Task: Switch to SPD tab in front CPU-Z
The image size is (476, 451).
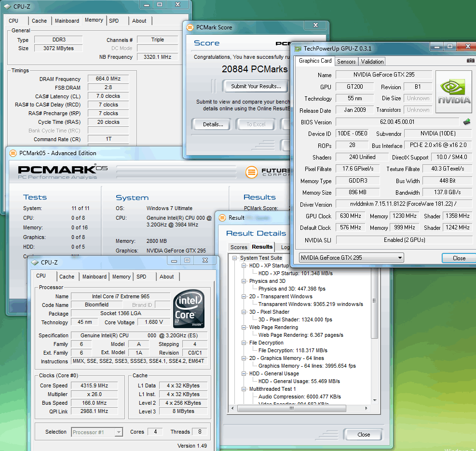Action: pos(141,277)
